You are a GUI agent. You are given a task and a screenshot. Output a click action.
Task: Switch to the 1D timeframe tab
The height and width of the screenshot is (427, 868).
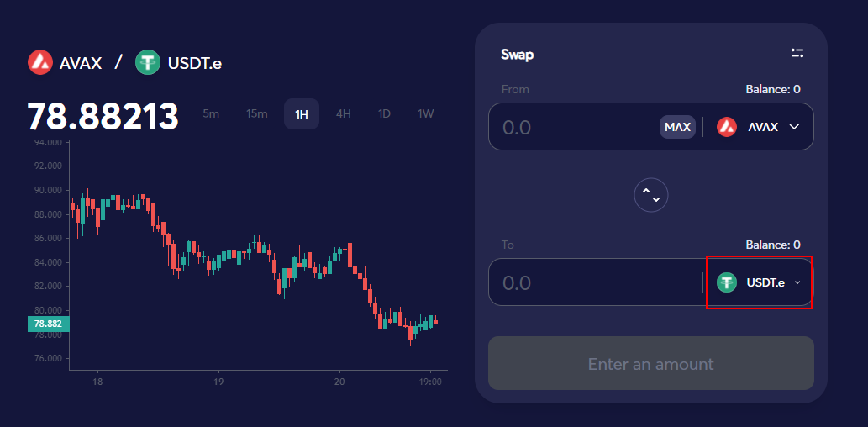click(384, 114)
